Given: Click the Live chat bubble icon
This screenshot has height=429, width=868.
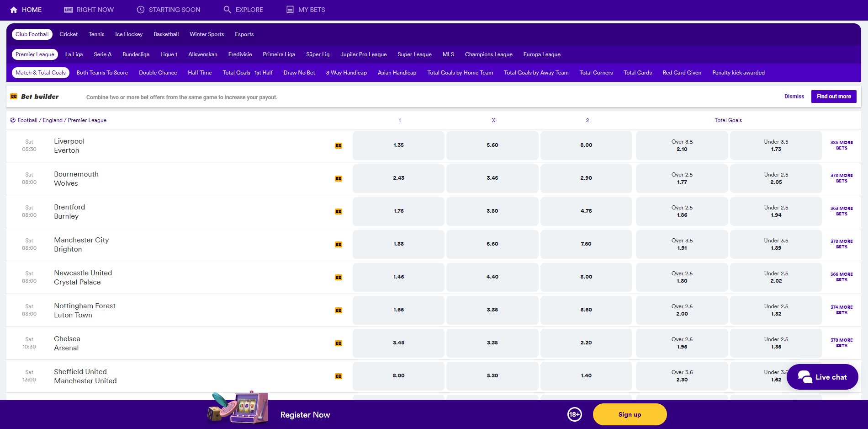Looking at the screenshot, I should pyautogui.click(x=805, y=377).
